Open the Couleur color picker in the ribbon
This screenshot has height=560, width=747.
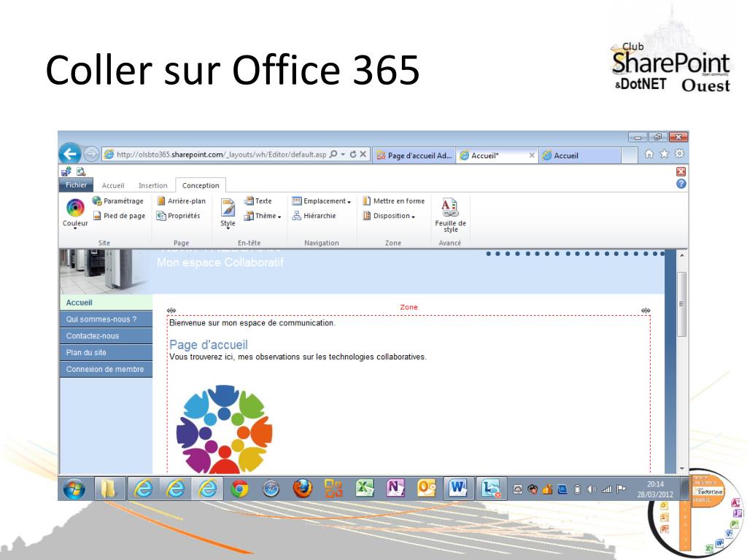tap(75, 213)
